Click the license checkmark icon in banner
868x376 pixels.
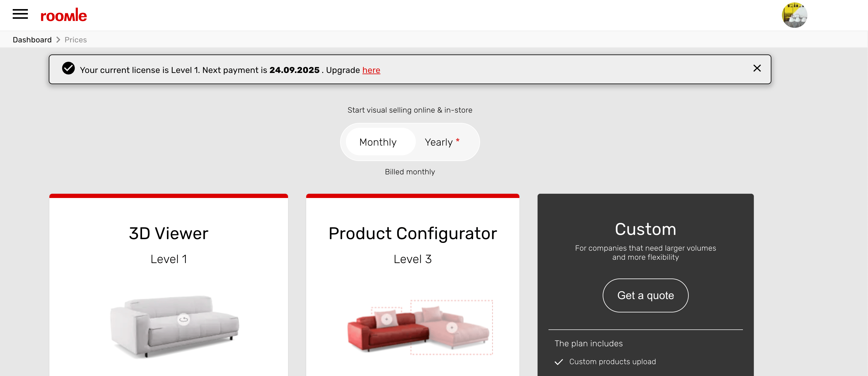(68, 68)
